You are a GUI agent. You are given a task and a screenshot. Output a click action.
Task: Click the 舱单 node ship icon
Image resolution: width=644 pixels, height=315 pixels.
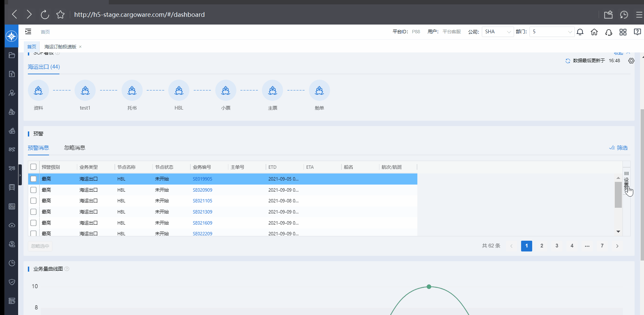click(319, 90)
